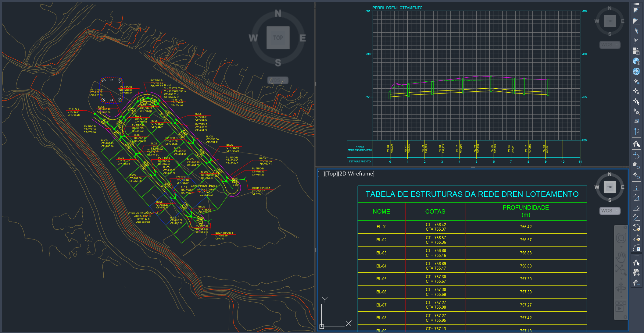Click the BL-01 name cell
Screen dimensions: 644x333
coord(381,227)
